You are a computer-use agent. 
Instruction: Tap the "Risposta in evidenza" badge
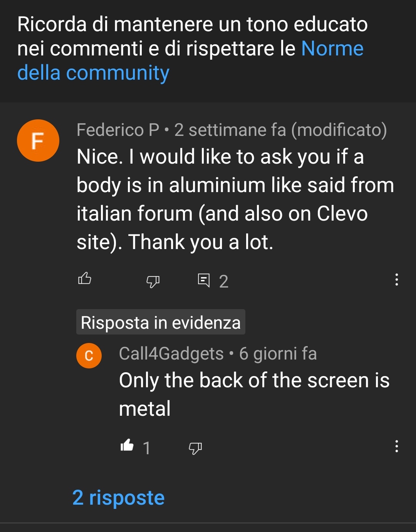click(161, 322)
